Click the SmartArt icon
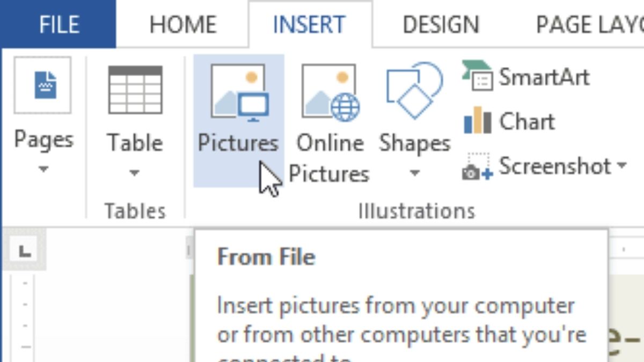Image resolution: width=644 pixels, height=362 pixels. click(477, 76)
